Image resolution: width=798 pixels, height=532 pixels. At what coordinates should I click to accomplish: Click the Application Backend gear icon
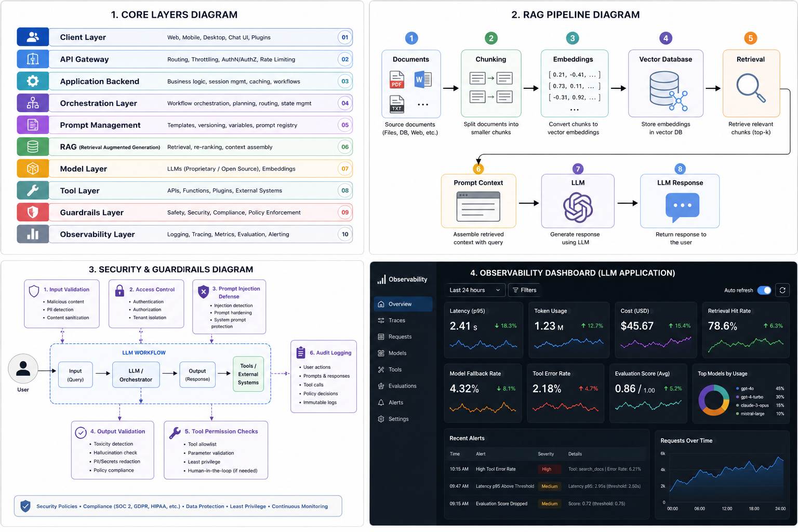pos(33,81)
